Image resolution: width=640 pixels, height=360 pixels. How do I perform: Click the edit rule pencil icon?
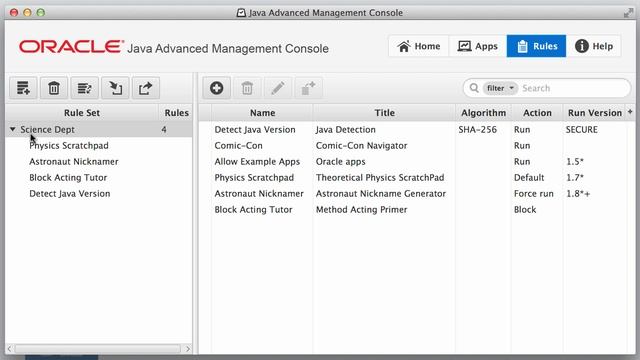click(278, 88)
